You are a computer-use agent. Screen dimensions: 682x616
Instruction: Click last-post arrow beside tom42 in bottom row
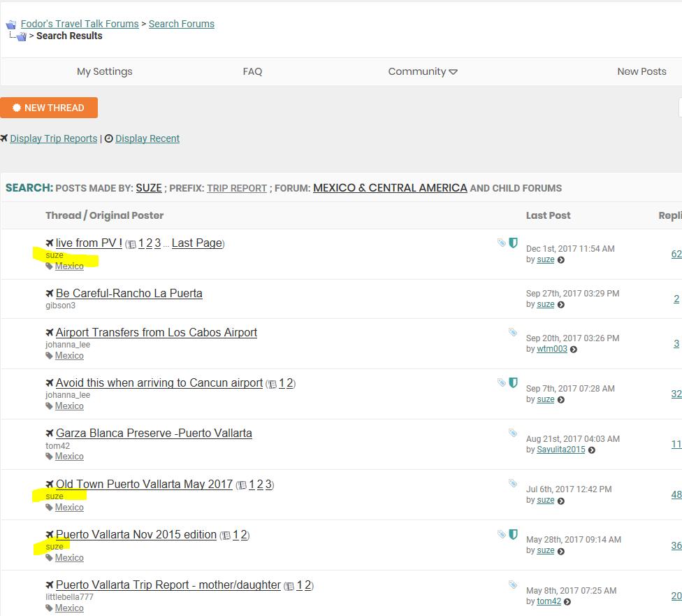(x=567, y=601)
